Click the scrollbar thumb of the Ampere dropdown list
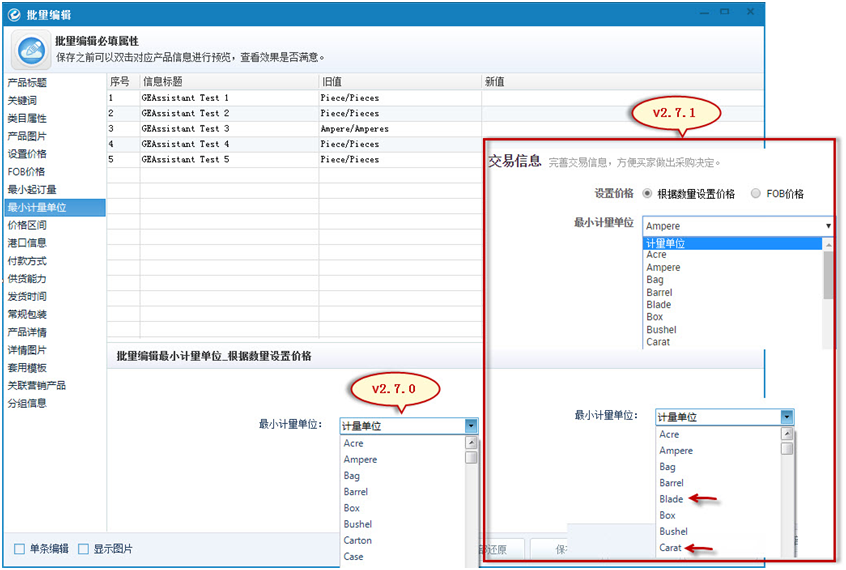 [x=828, y=274]
